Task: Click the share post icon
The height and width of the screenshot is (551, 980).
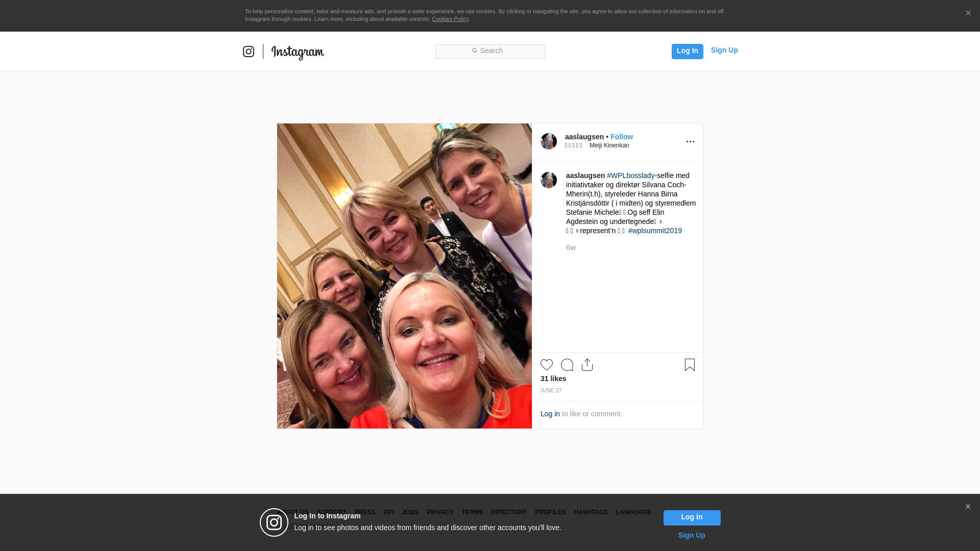Action: click(587, 365)
